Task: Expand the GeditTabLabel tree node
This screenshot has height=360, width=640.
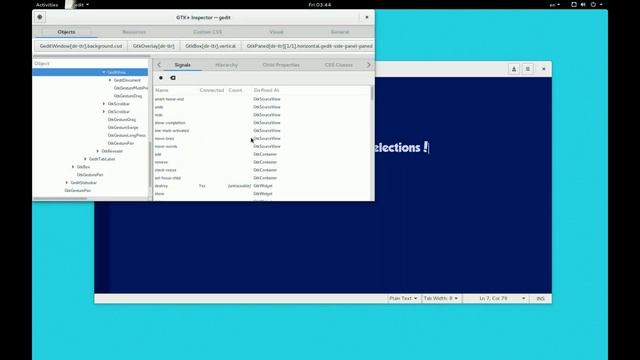Action: click(85, 159)
